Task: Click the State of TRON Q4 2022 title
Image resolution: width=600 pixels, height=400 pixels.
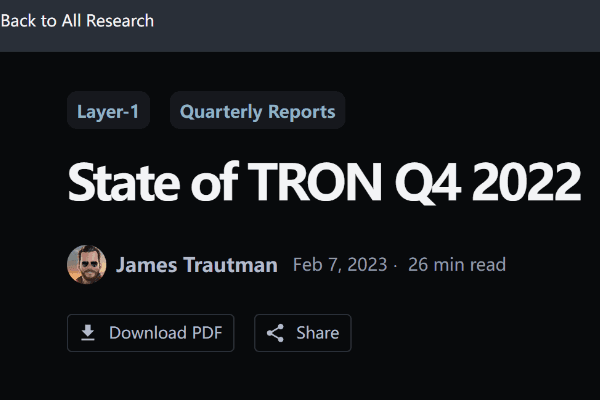Action: pos(324,182)
